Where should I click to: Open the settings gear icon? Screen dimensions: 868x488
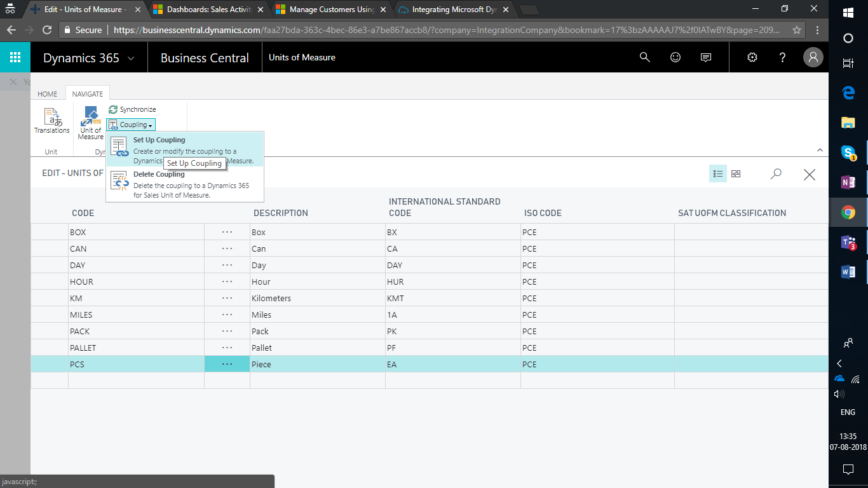click(x=752, y=57)
